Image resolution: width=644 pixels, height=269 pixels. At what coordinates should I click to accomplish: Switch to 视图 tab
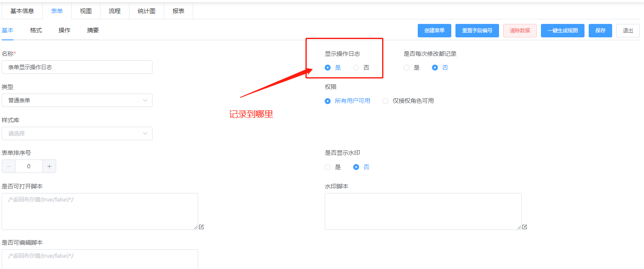(86, 11)
